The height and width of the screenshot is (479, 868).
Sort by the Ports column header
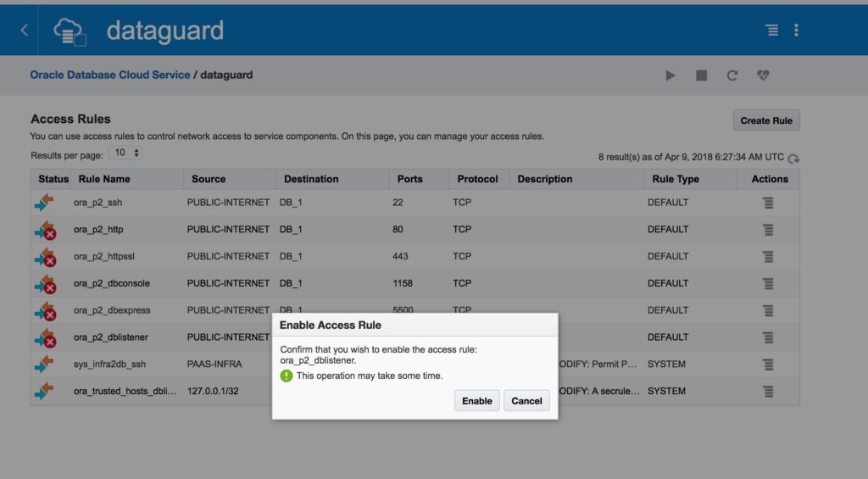(x=410, y=179)
